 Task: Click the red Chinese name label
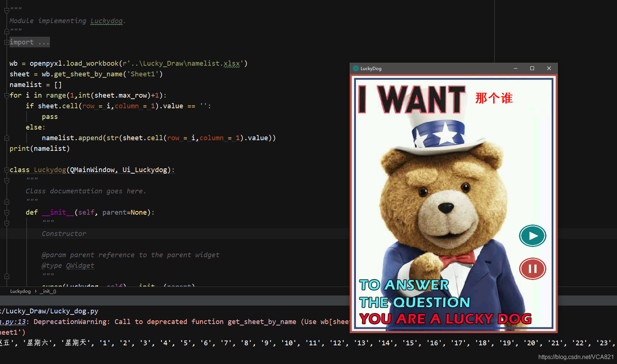494,98
